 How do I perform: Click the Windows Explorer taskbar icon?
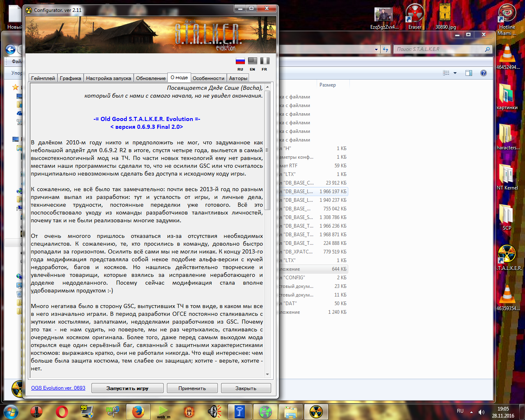(290, 411)
